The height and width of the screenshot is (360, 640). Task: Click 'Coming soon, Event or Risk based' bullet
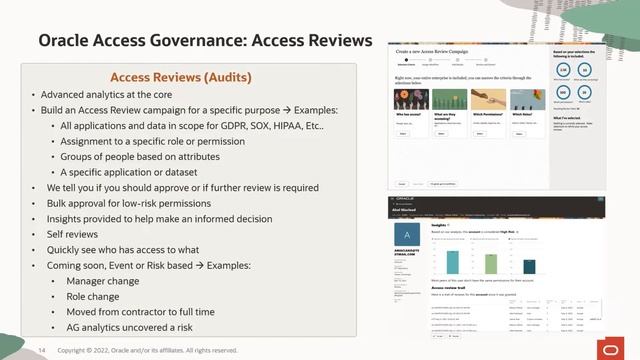pos(149,265)
